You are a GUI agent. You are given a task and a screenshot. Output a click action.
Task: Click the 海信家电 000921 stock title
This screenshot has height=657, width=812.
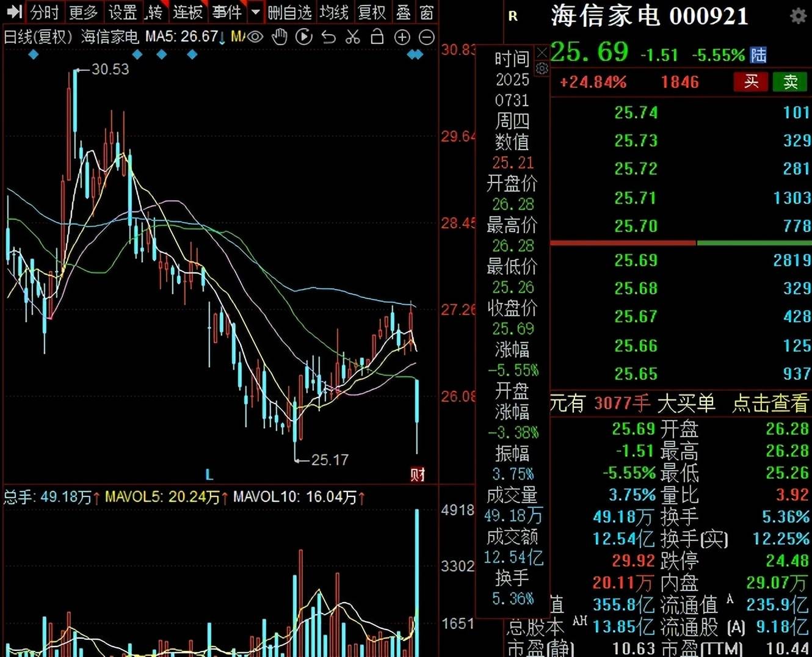point(650,16)
